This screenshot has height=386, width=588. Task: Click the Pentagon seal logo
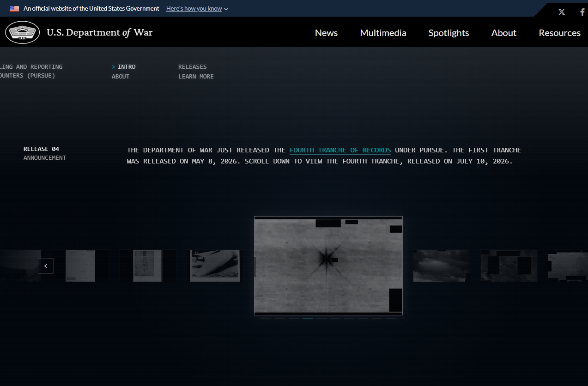(23, 32)
